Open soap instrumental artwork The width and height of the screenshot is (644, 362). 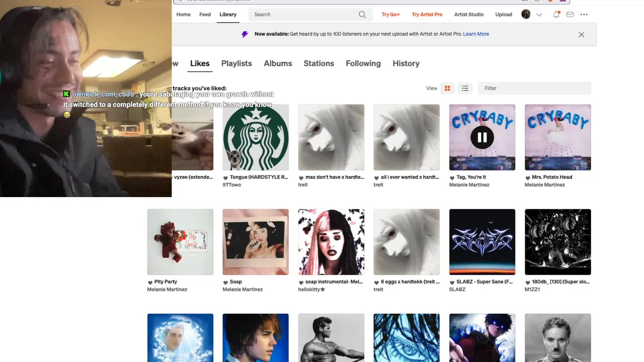click(x=331, y=242)
